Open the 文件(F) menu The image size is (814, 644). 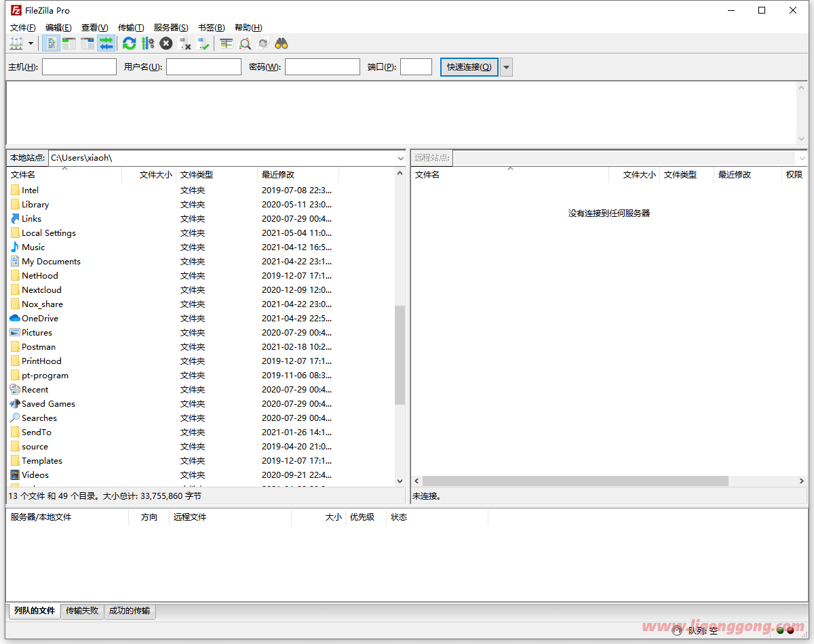[x=22, y=28]
